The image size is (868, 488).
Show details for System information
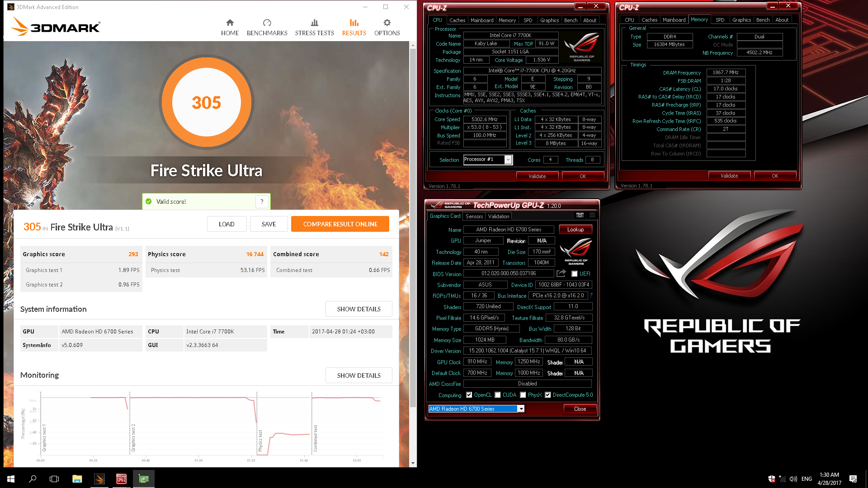point(359,309)
